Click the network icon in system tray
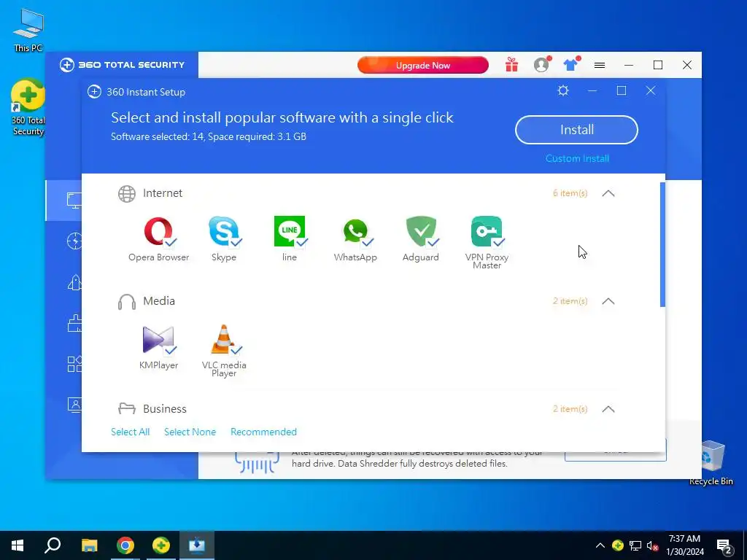Image resolution: width=747 pixels, height=560 pixels. click(635, 545)
